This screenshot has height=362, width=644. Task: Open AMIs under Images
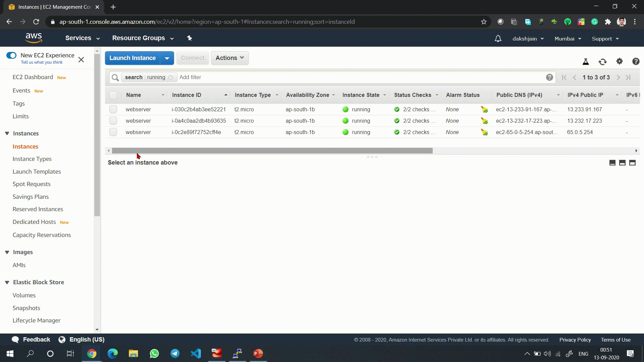point(19,265)
